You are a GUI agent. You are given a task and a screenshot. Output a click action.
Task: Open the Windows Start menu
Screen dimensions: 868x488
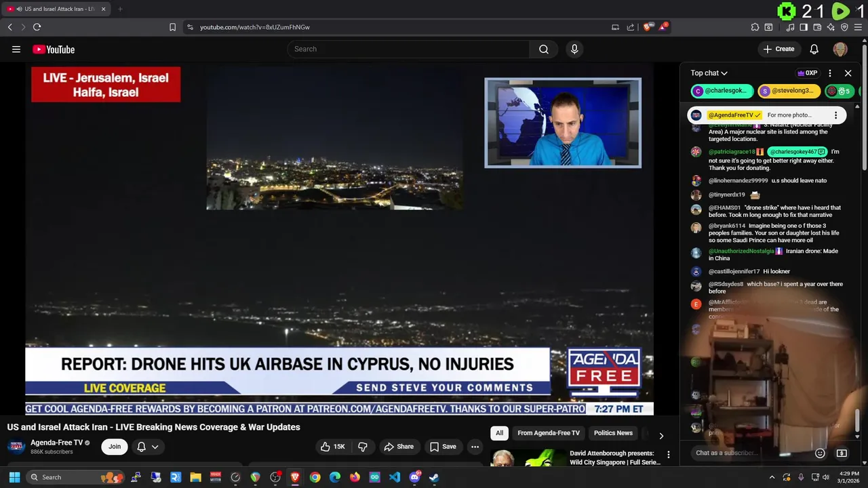pyautogui.click(x=14, y=477)
